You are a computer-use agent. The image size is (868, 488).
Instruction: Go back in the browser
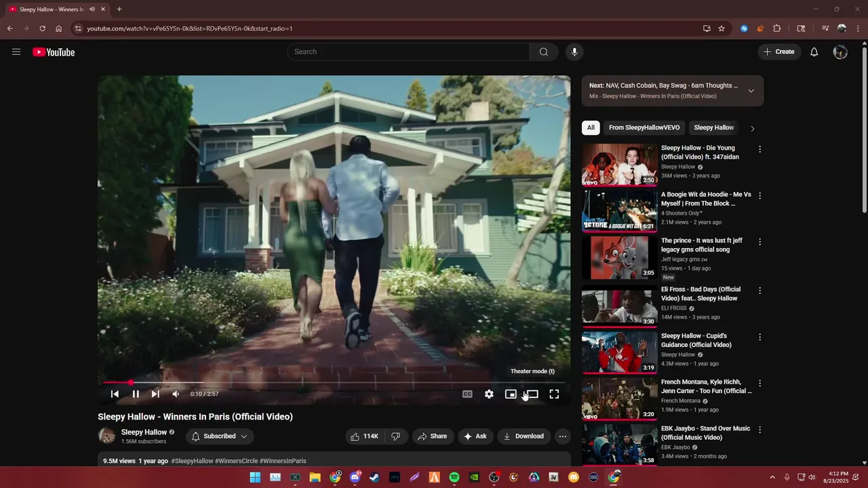[10, 28]
